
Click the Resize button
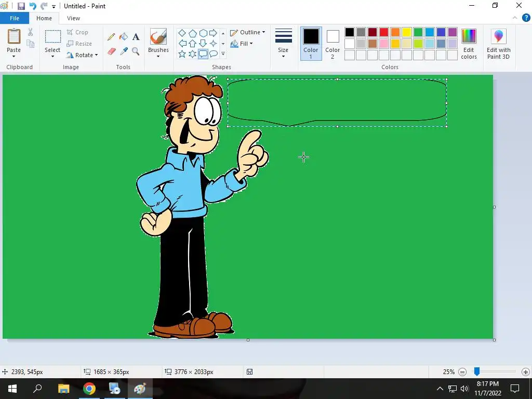(79, 44)
